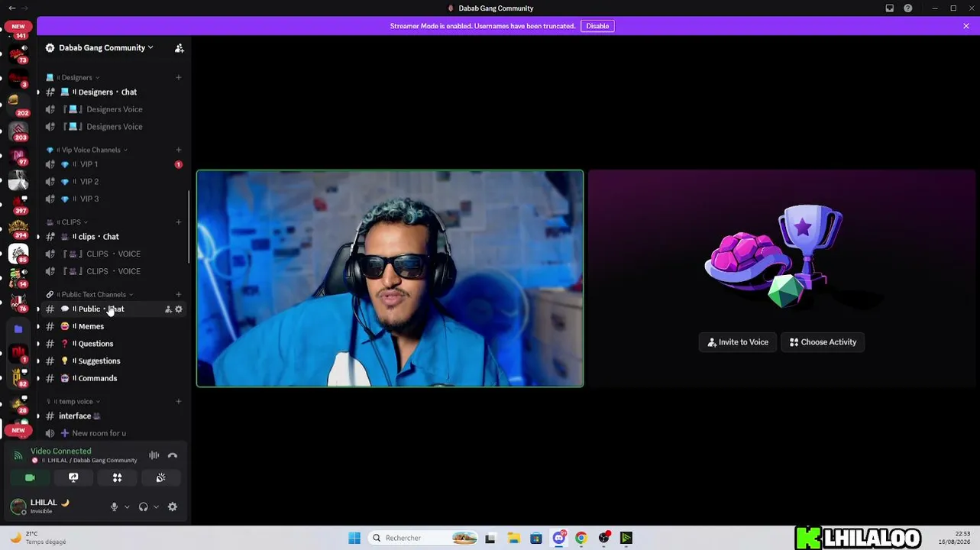Create a channel in Designers category
980x550 pixels.
click(x=179, y=77)
